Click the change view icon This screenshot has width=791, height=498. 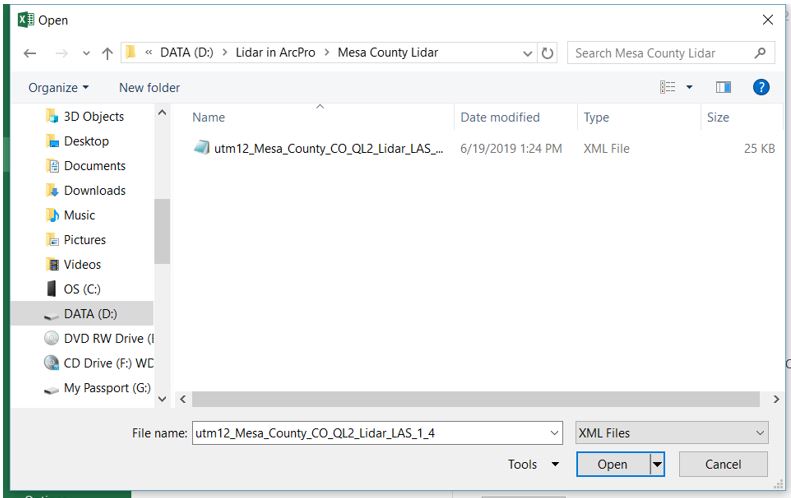[x=668, y=88]
